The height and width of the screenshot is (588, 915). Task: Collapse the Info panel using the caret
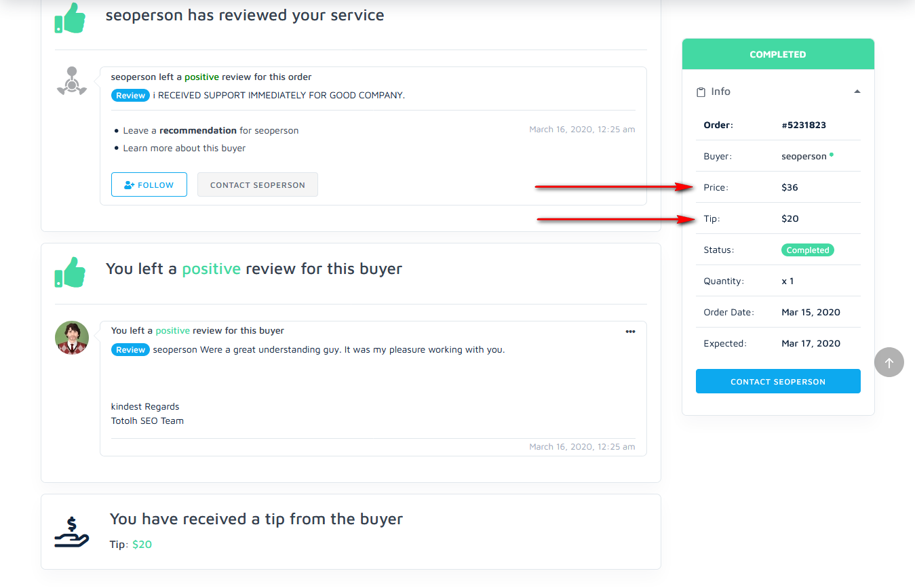[857, 92]
